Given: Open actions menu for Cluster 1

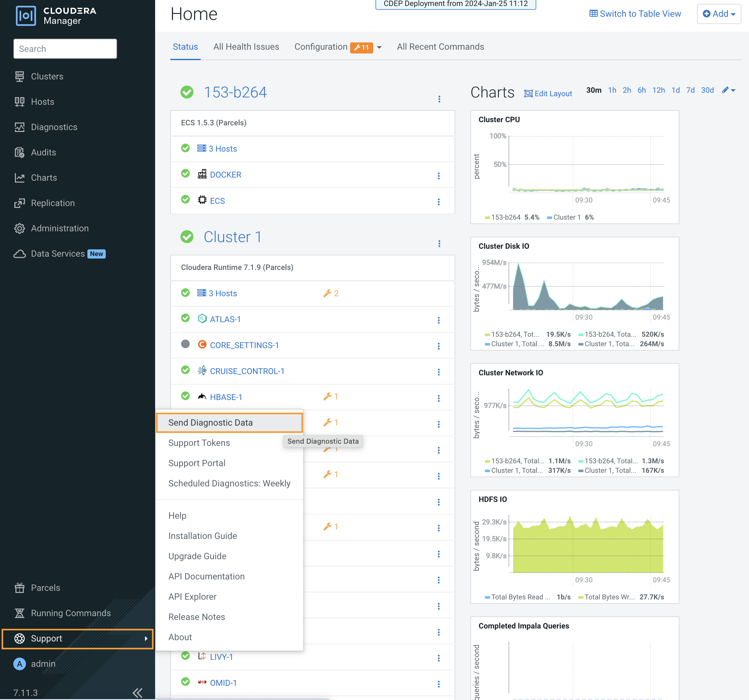Looking at the screenshot, I should [439, 244].
